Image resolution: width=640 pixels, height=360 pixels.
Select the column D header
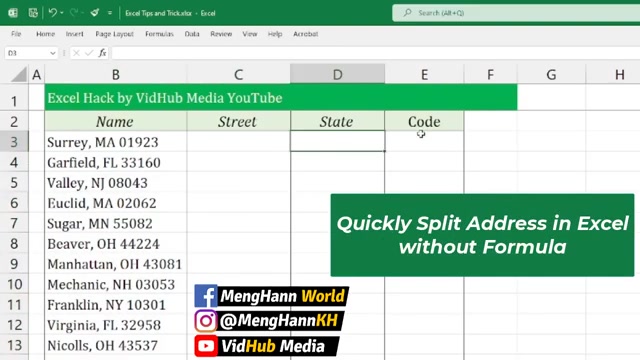(337, 74)
